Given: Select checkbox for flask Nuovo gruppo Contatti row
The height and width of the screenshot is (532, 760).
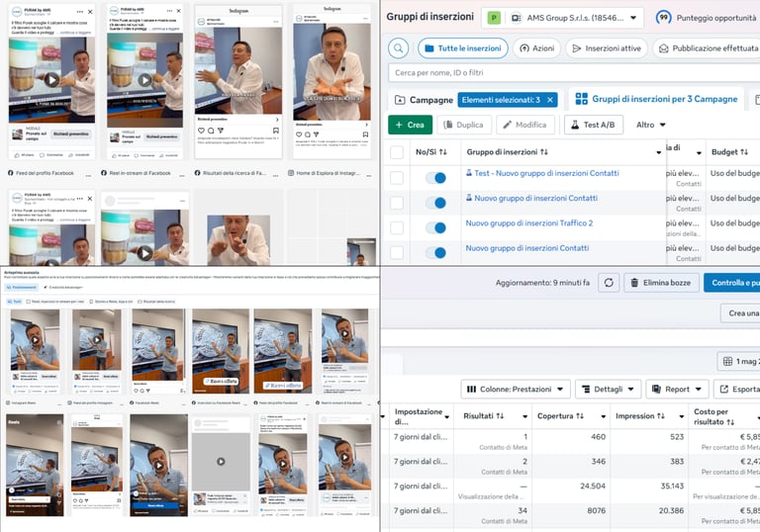Looking at the screenshot, I should [397, 203].
